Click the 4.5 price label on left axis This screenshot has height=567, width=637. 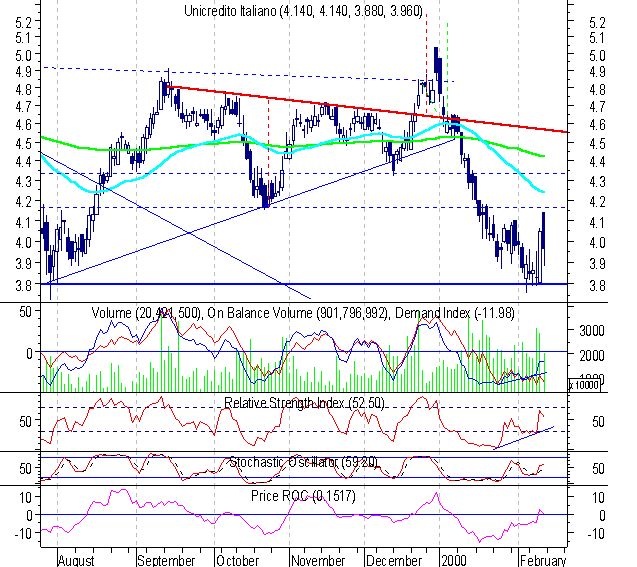pyautogui.click(x=24, y=143)
